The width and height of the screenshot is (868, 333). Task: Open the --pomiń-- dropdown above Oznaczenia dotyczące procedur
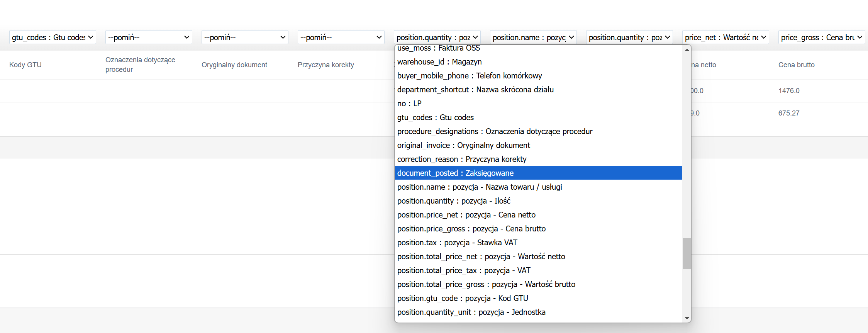149,37
